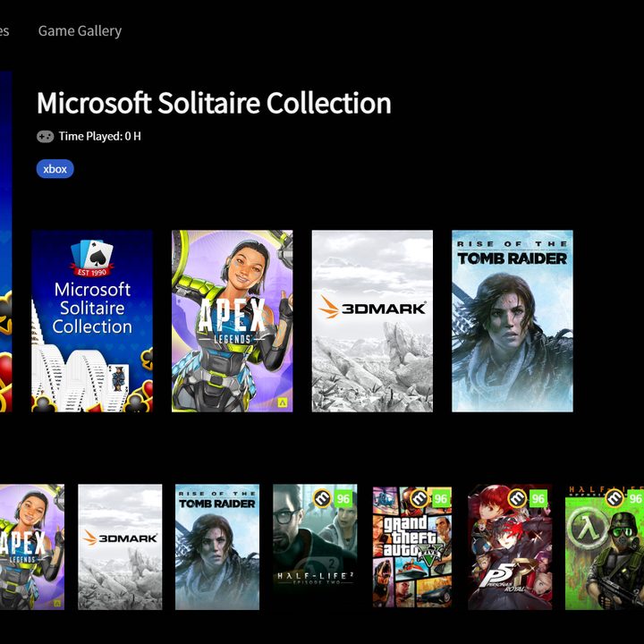The height and width of the screenshot is (644, 644).
Task: Open the Half-Life Opposing Force cover
Action: click(x=605, y=547)
